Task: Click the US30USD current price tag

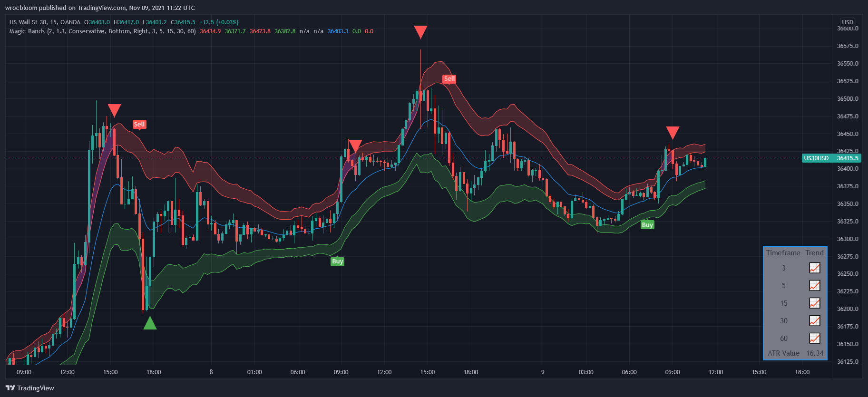Action: pyautogui.click(x=830, y=158)
